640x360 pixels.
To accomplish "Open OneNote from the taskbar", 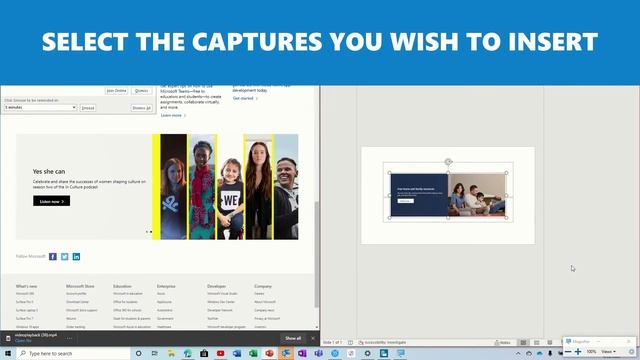I will tap(302, 353).
